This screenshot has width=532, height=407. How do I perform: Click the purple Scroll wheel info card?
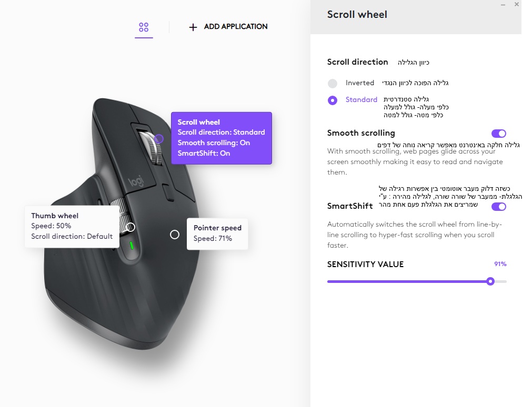tap(221, 138)
